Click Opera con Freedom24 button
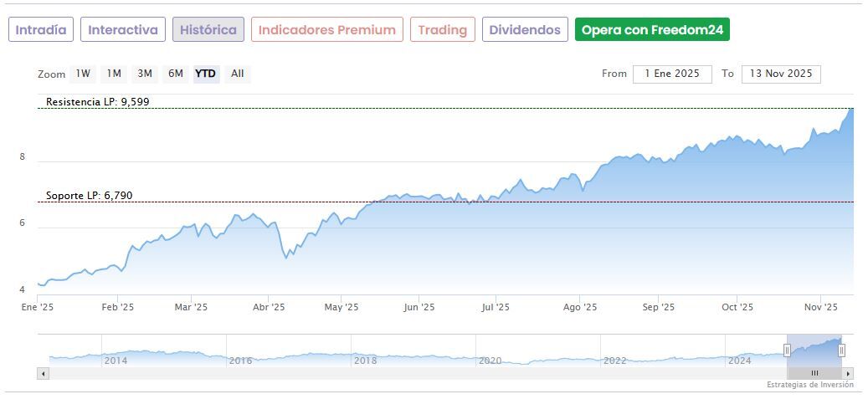 [x=652, y=30]
